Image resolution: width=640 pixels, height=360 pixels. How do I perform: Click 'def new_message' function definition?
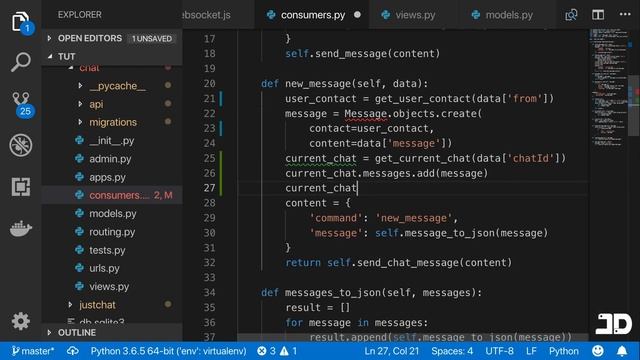pos(344,84)
